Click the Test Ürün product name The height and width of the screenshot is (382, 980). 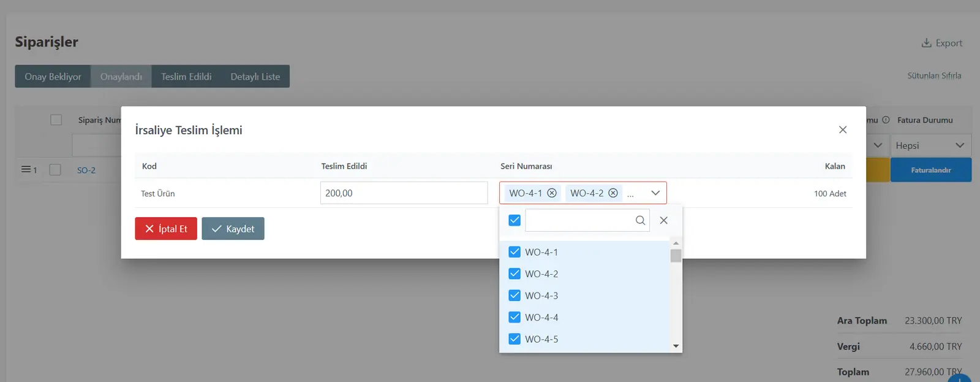(x=158, y=194)
